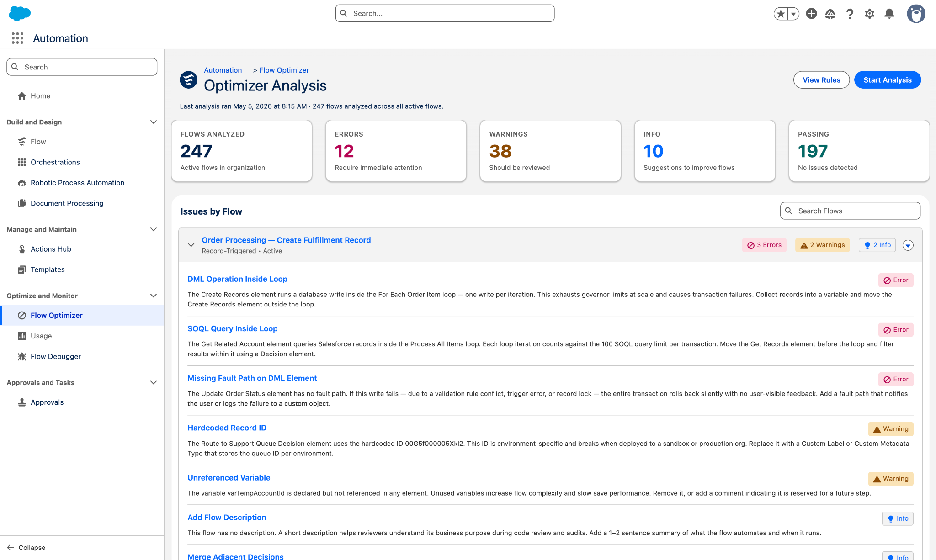
Task: Focus the sidebar Search box
Action: (82, 67)
